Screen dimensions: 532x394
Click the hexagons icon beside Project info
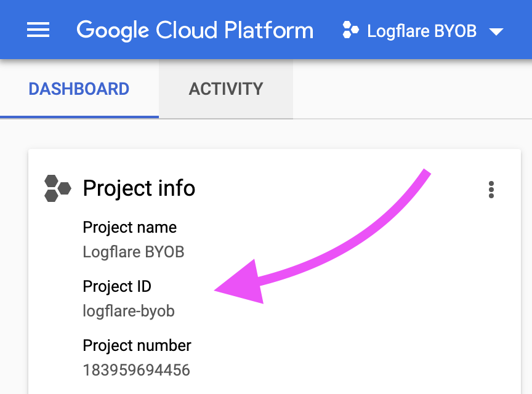tap(58, 188)
